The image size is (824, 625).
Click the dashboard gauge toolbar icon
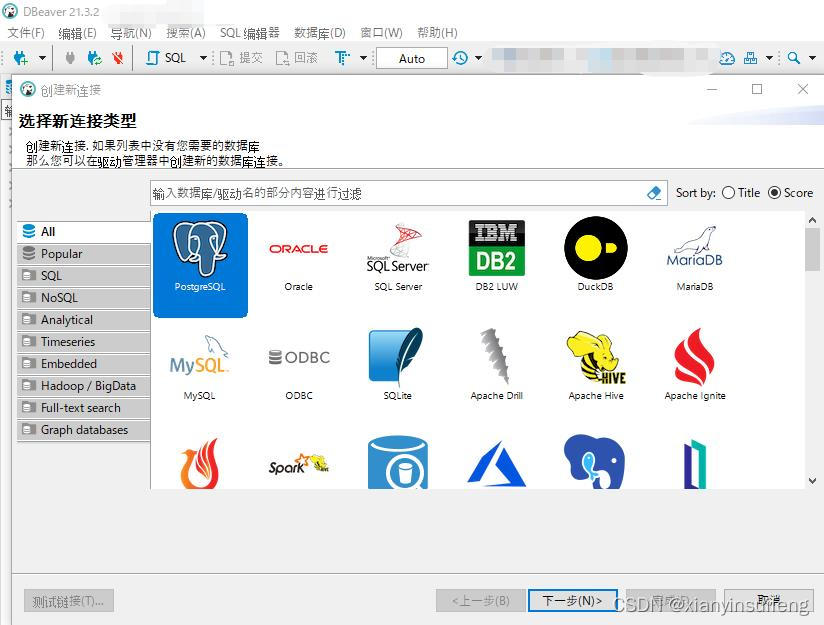pyautogui.click(x=727, y=58)
